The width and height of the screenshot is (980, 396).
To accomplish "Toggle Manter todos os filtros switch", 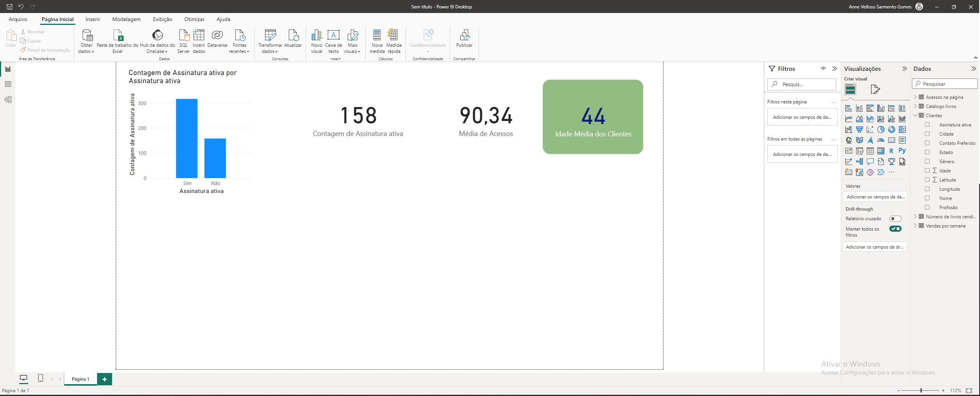I will tap(895, 229).
